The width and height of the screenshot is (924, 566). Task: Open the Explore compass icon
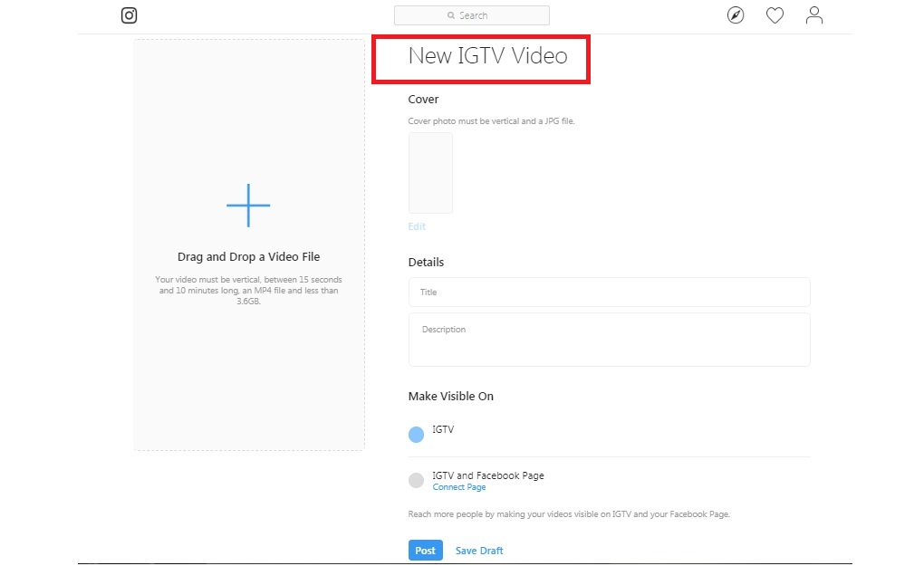pyautogui.click(x=736, y=15)
